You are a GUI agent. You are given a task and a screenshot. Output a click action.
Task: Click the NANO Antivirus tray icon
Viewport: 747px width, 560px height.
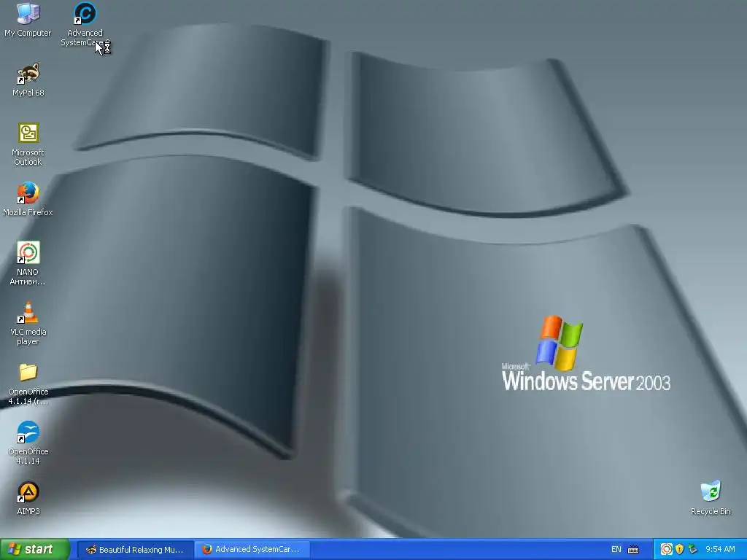coord(667,550)
